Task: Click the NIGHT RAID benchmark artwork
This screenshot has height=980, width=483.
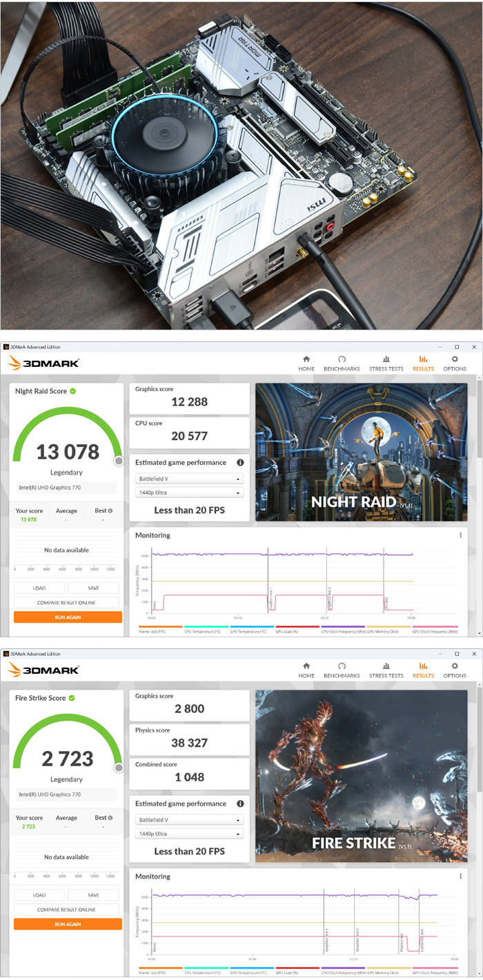Action: pos(361,452)
